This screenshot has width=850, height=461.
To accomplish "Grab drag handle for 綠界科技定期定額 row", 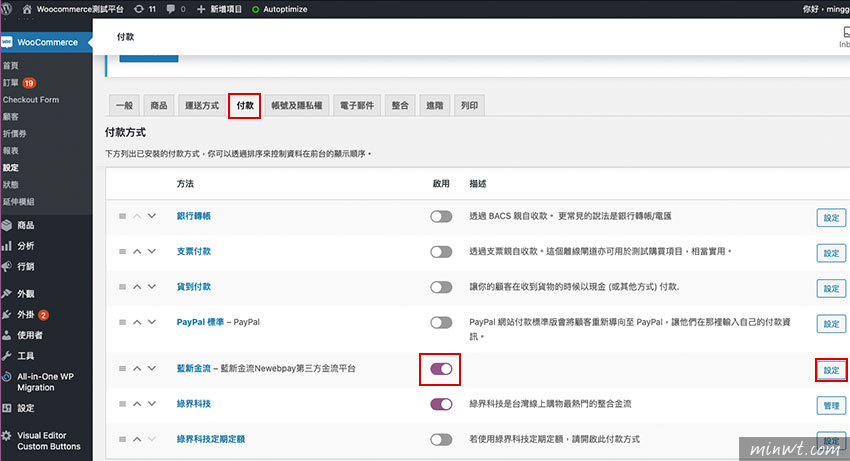I will (123, 439).
